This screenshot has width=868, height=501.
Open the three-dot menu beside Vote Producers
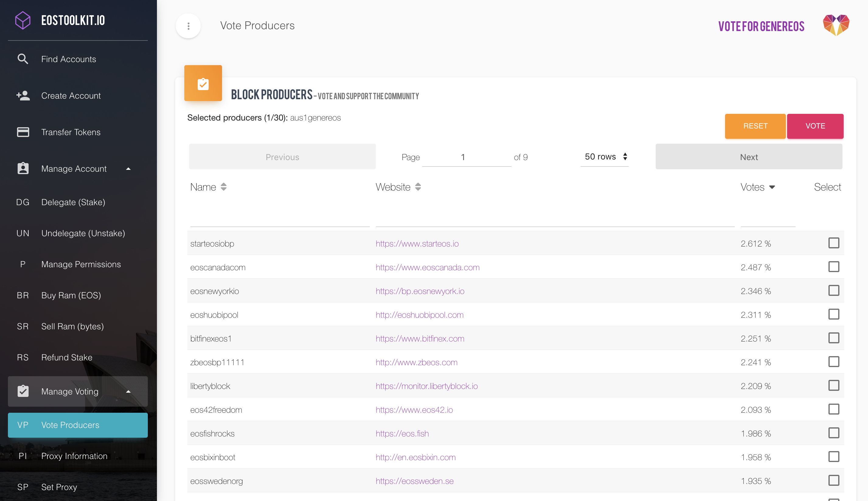tap(188, 26)
